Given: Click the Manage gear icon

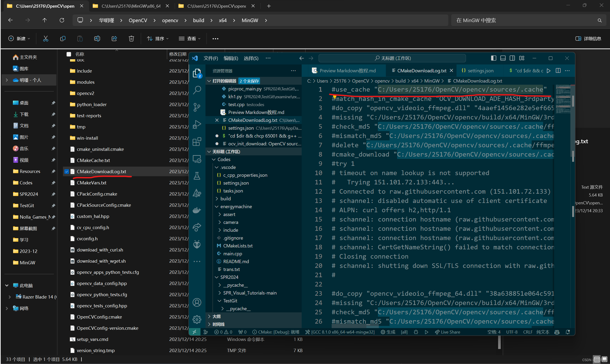Looking at the screenshot, I should coord(197,319).
